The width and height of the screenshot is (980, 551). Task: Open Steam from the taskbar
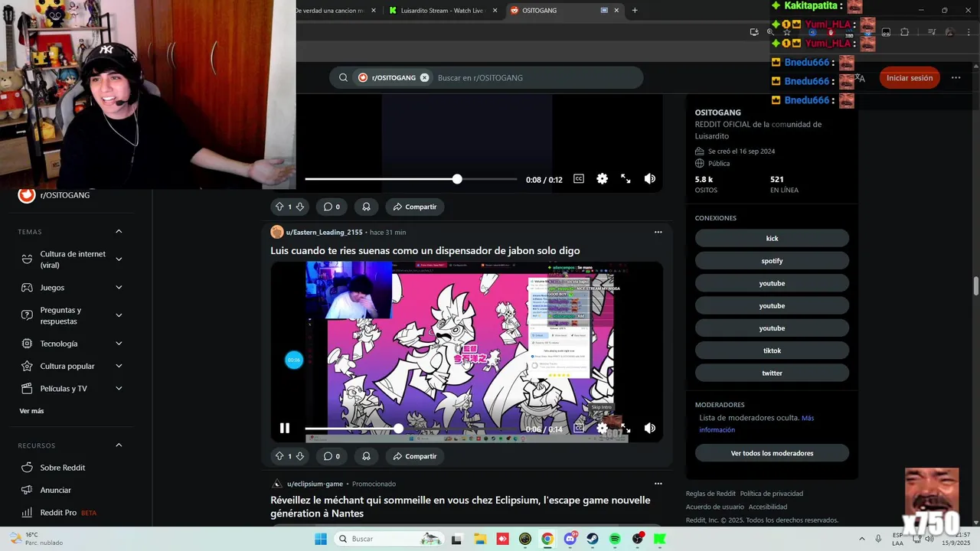point(593,539)
